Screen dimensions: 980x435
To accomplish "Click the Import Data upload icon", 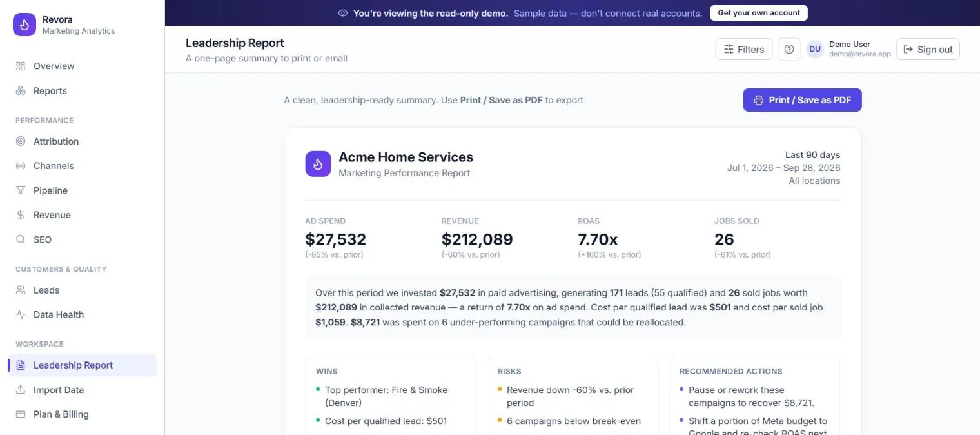I will pos(21,390).
